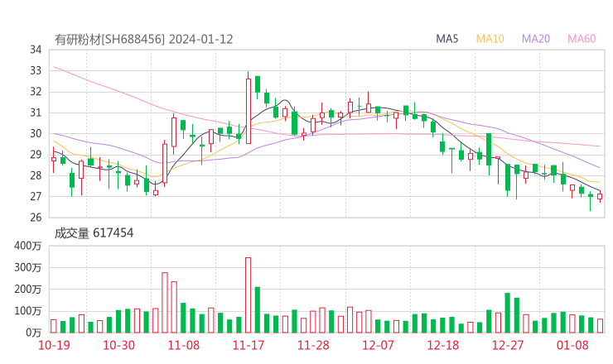
Task: Click the 12-07 date axis label
Action: click(x=378, y=345)
